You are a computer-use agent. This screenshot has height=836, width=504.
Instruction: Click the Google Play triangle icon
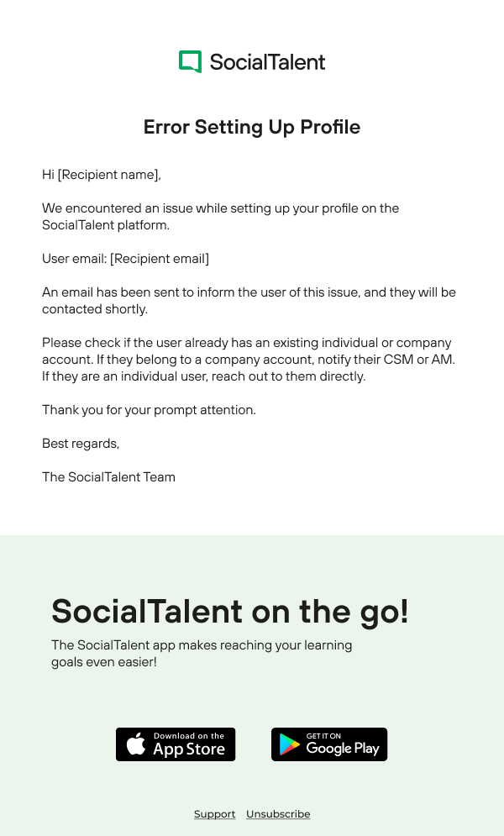(x=290, y=744)
